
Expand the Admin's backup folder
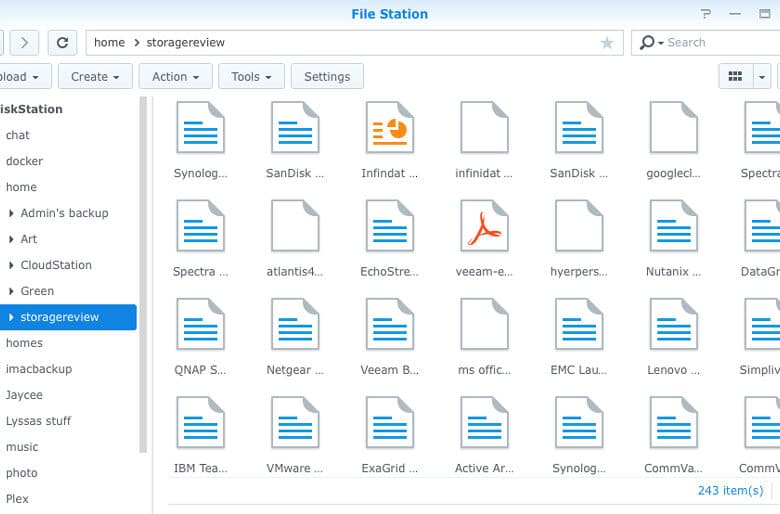point(11,213)
